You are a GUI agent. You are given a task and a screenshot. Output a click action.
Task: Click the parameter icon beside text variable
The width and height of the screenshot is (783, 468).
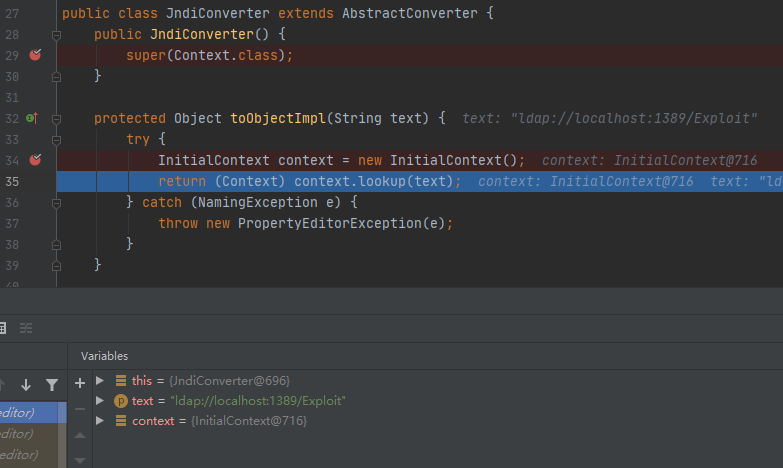tap(121, 401)
